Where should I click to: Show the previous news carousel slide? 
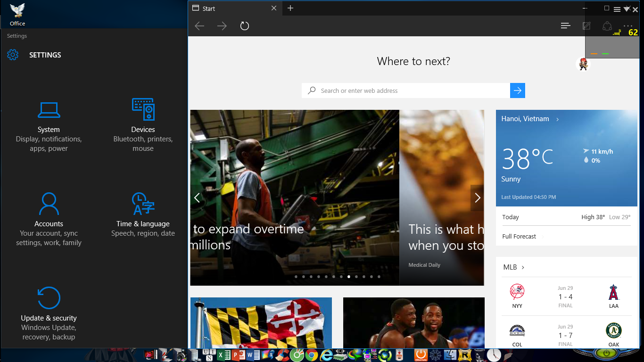pyautogui.click(x=197, y=198)
